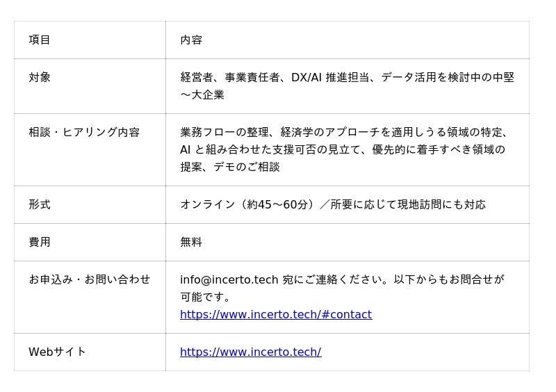Select the 費用 row label

point(40,242)
